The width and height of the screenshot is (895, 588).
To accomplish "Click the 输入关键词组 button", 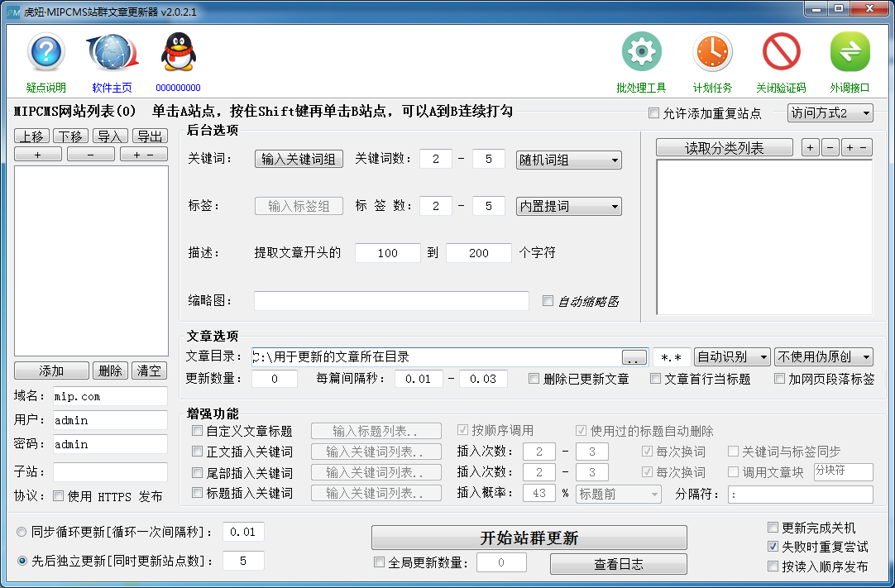I will pyautogui.click(x=299, y=159).
